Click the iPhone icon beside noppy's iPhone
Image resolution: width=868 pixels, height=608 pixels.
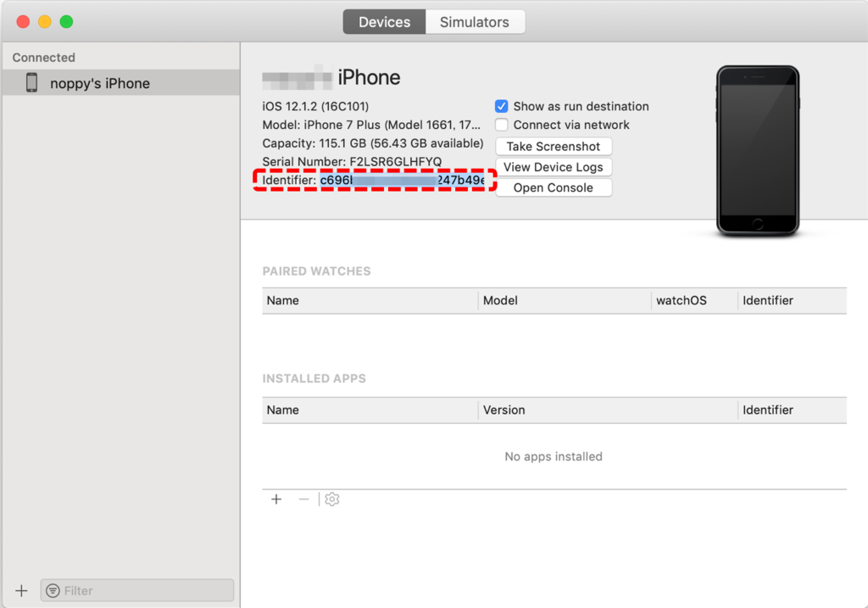32,82
